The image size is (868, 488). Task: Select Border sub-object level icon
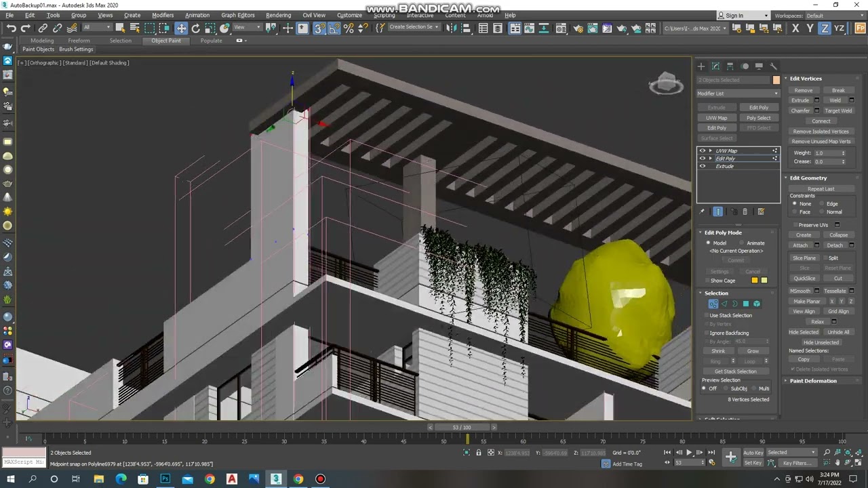click(734, 304)
